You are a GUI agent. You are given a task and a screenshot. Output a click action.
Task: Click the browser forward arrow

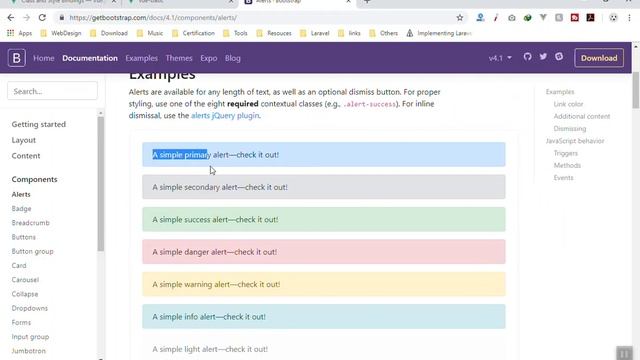(27, 18)
